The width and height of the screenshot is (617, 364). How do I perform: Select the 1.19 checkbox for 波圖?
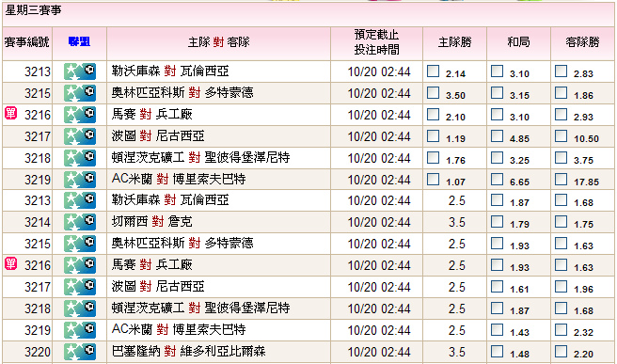point(434,135)
